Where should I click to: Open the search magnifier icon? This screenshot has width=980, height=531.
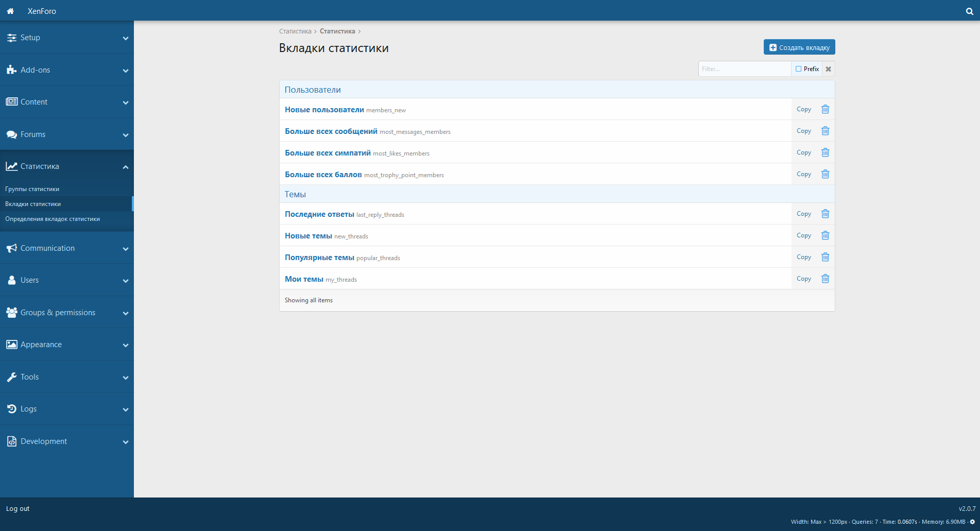pyautogui.click(x=969, y=11)
